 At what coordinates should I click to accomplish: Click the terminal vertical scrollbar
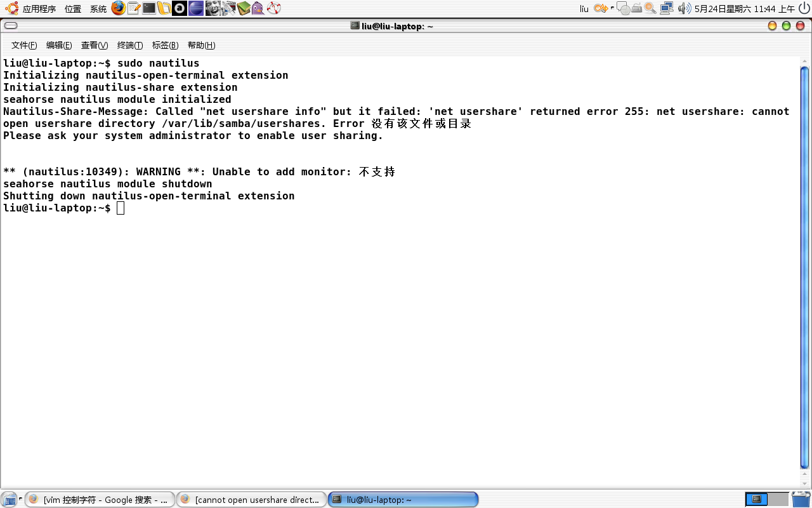point(805,267)
